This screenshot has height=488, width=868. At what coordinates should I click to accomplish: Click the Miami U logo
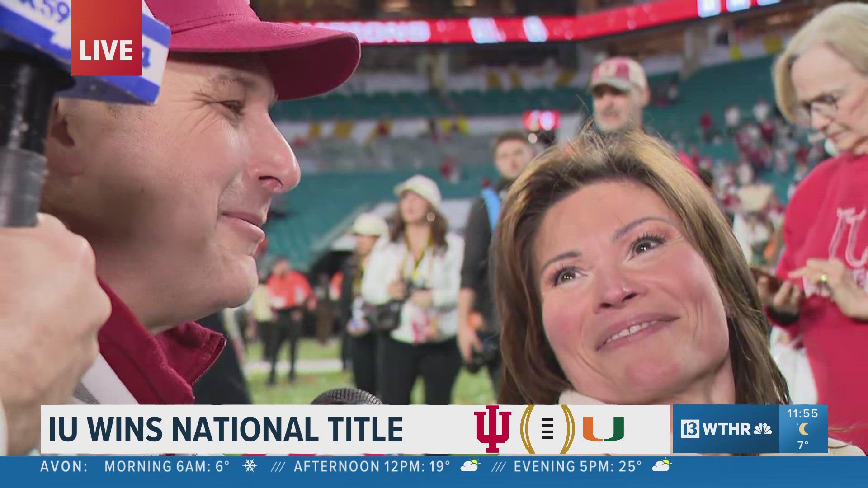pos(603,429)
